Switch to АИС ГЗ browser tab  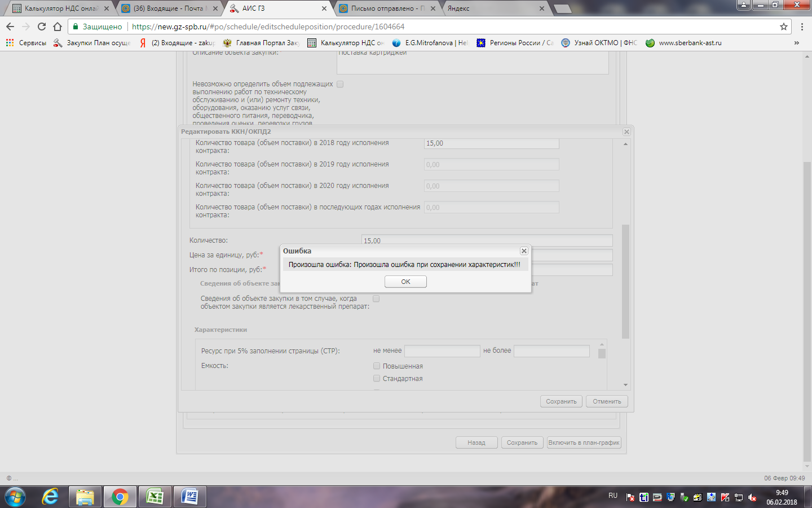[x=279, y=8]
